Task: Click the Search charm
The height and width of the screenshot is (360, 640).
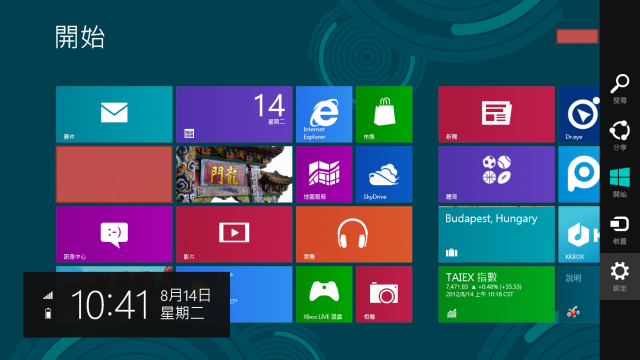Action: coord(620,89)
